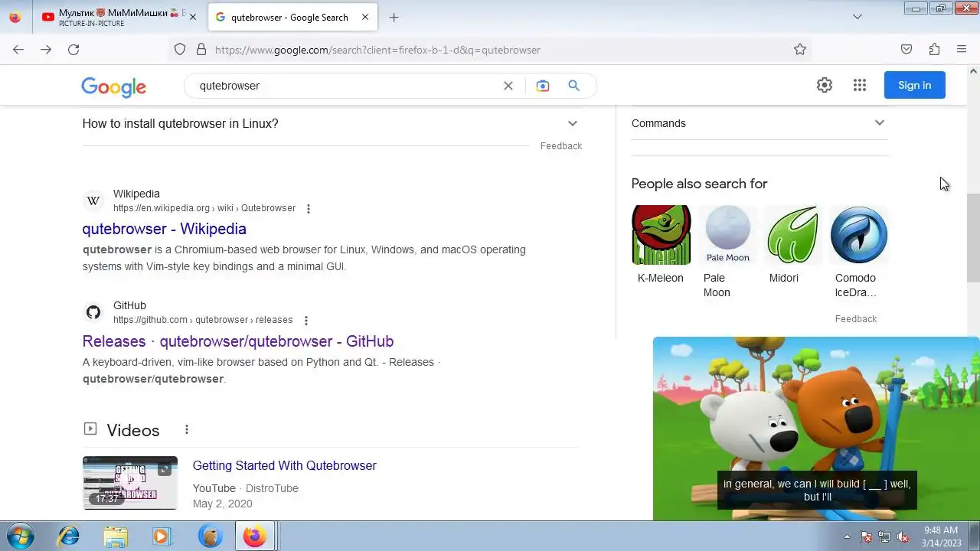The width and height of the screenshot is (980, 551).
Task: Open a new tab with the plus button
Action: (394, 17)
